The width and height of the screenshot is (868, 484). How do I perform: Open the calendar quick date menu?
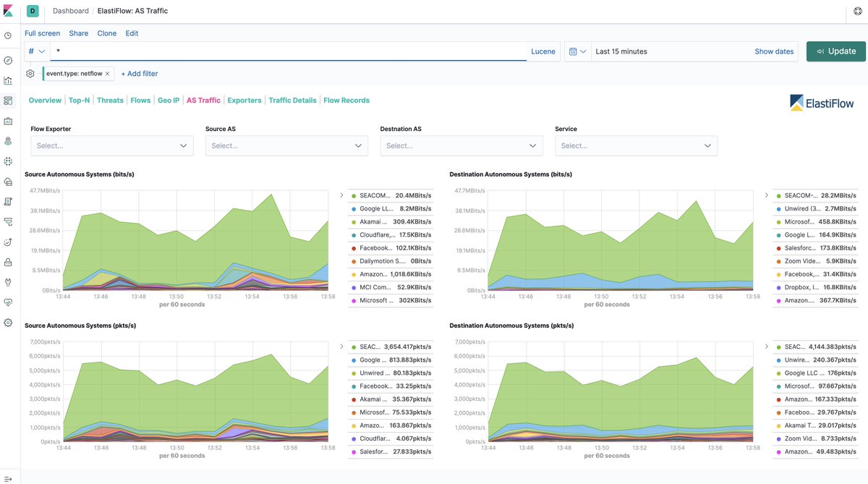[577, 51]
